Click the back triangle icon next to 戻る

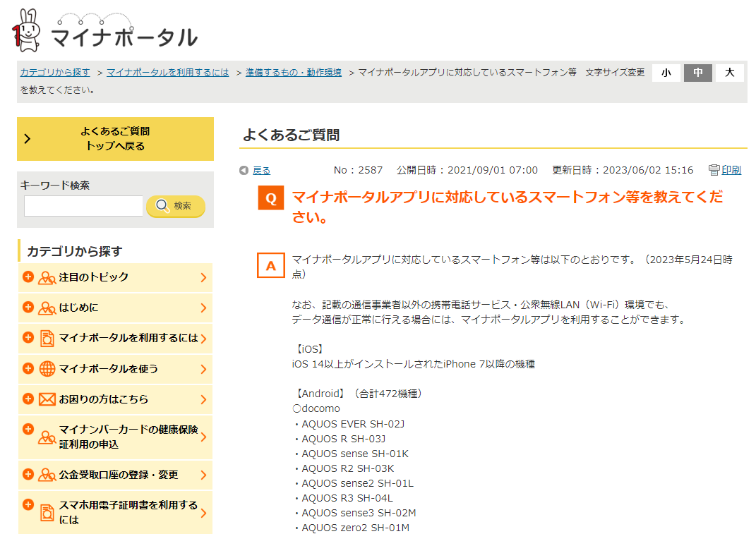click(245, 170)
